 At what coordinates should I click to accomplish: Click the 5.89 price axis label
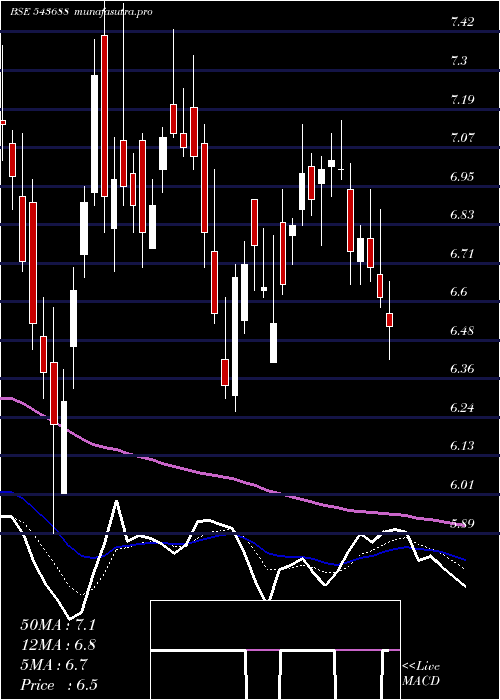462,523
